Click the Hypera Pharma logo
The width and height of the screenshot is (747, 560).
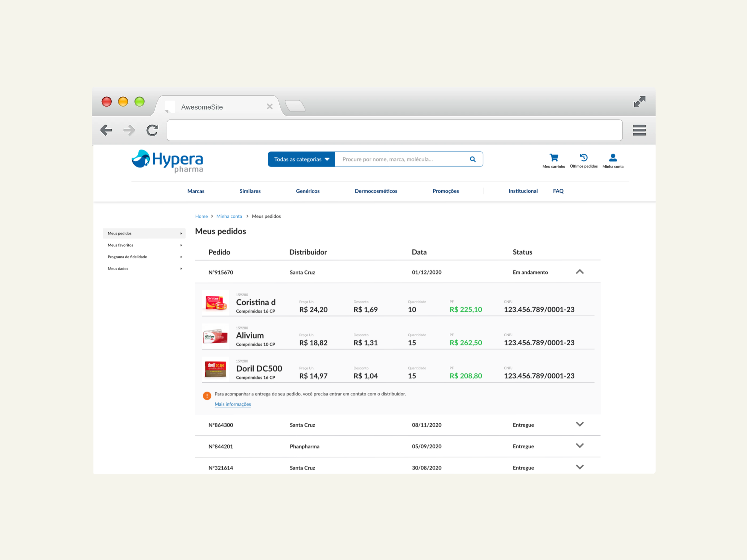click(168, 161)
